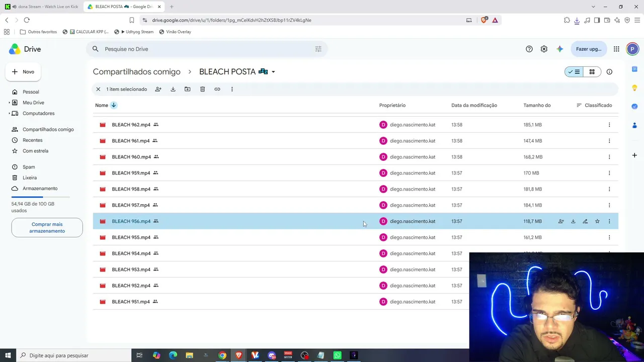
Task: Open Drive settings gear
Action: pyautogui.click(x=544, y=49)
